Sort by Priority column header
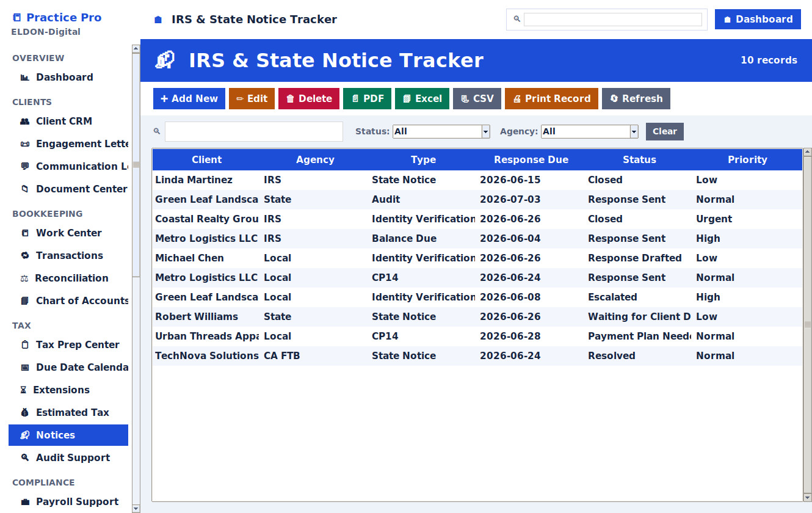The width and height of the screenshot is (812, 513). pos(747,160)
